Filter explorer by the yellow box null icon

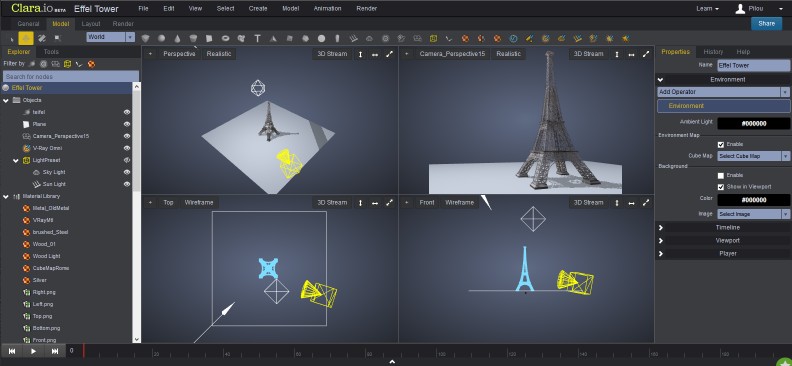(x=67, y=64)
